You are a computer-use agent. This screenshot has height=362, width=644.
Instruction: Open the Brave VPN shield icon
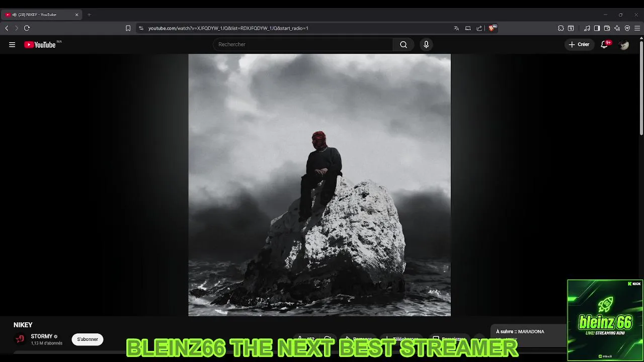coord(627,28)
